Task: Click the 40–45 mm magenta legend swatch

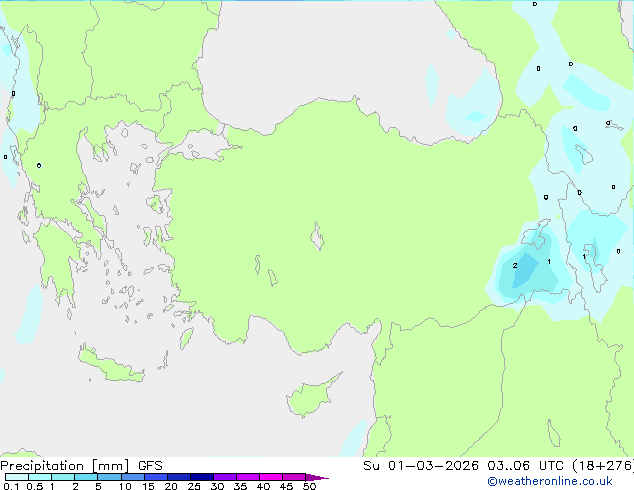Action: click(271, 477)
